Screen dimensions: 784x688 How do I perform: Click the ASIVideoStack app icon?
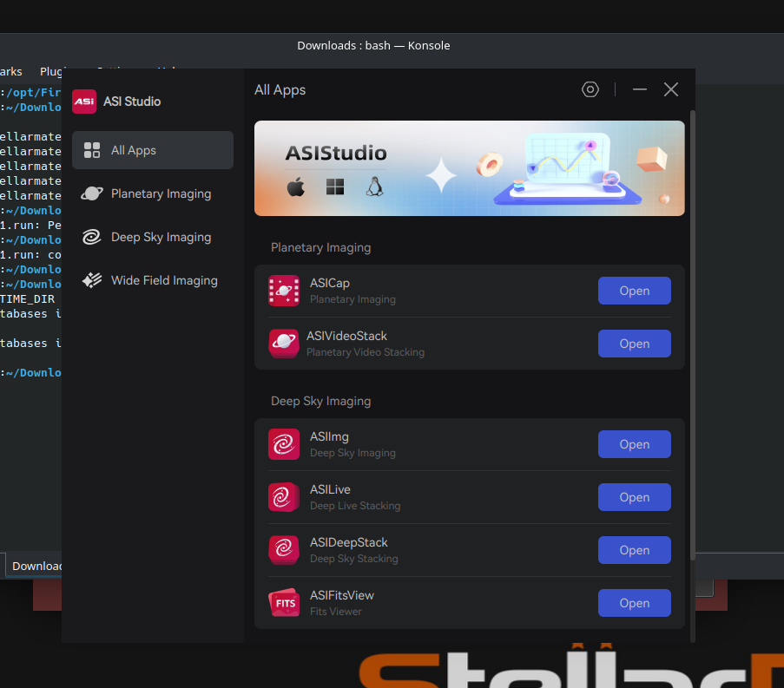(284, 344)
